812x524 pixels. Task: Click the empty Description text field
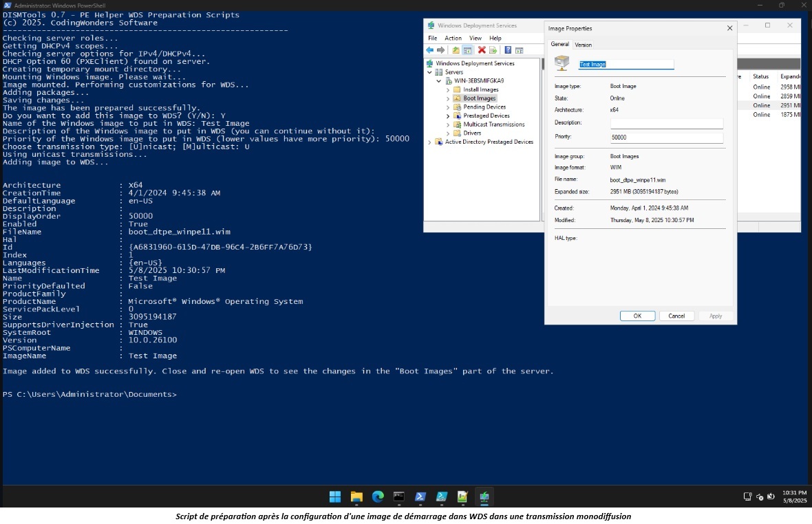point(666,123)
